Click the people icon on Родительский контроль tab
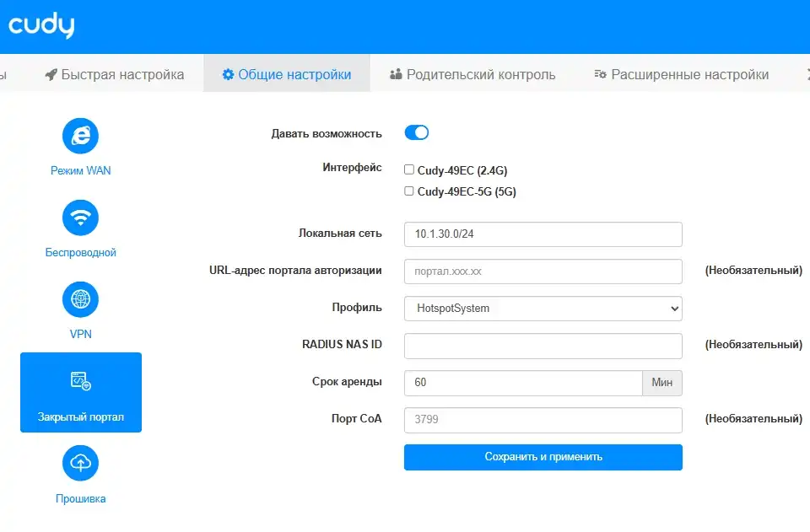 [394, 74]
